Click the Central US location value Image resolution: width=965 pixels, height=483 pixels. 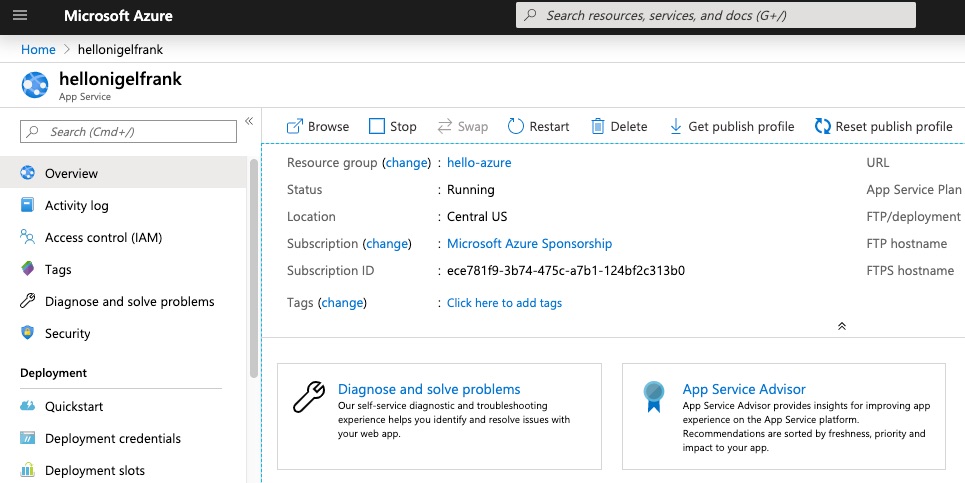[x=477, y=217]
